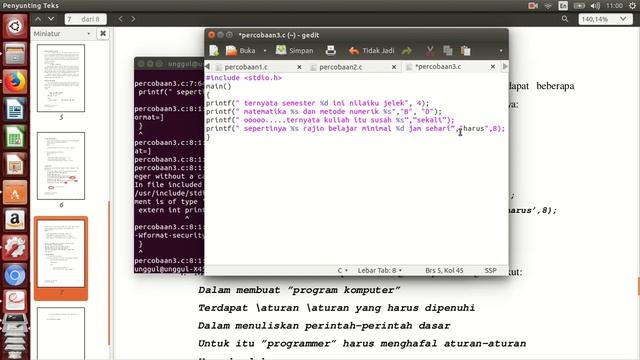Open System Settings from dock
This screenshot has width=640, height=360.
(15, 248)
